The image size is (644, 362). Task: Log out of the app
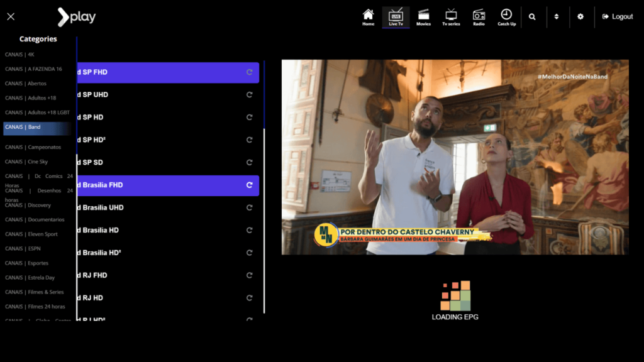(x=617, y=16)
